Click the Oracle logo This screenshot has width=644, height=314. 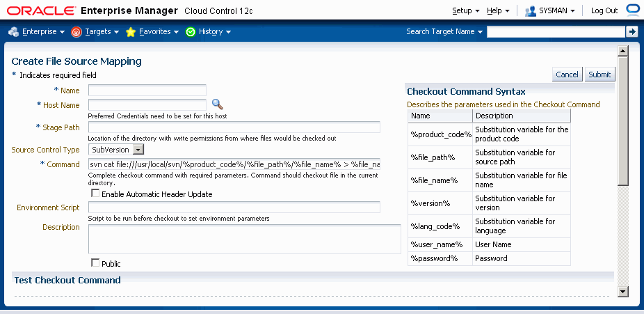[x=41, y=10]
